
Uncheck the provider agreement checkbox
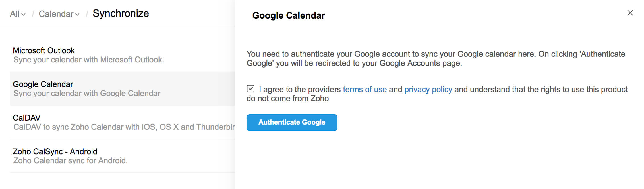[250, 89]
